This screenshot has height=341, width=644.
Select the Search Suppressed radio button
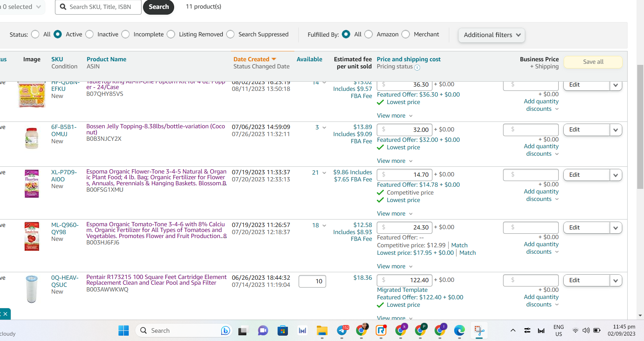coord(230,34)
